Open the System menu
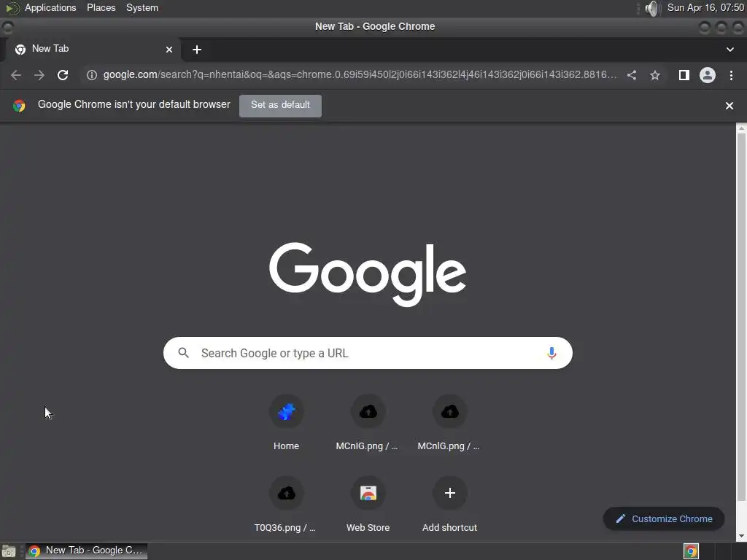 [142, 7]
